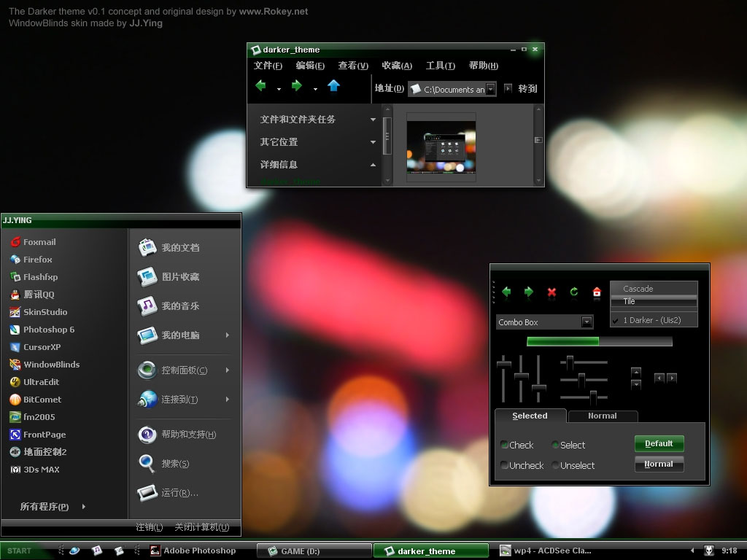Screen dimensions: 747x560
Task: Click the green forward arrow in demo toolbar
Action: click(x=528, y=292)
